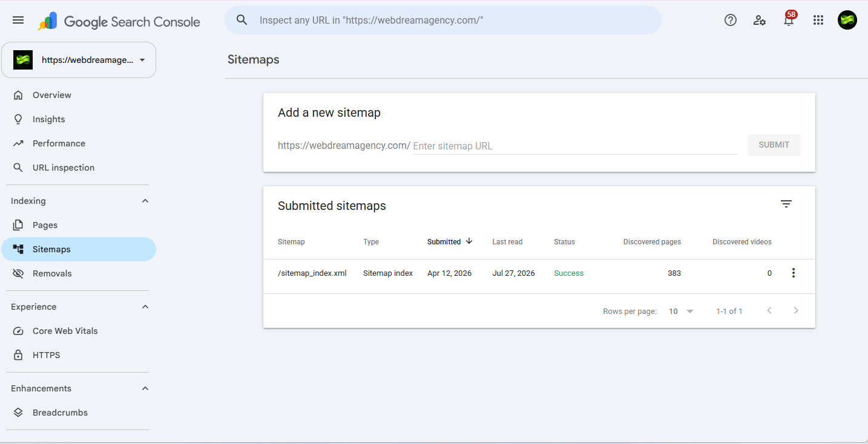Click the URL inspection magnifier icon
The height and width of the screenshot is (444, 868).
click(18, 168)
